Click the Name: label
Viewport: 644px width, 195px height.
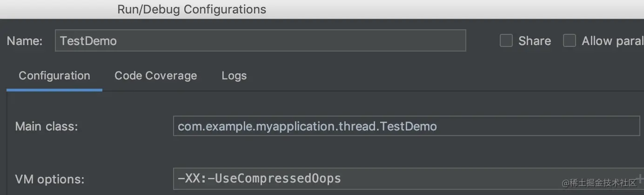tap(25, 41)
